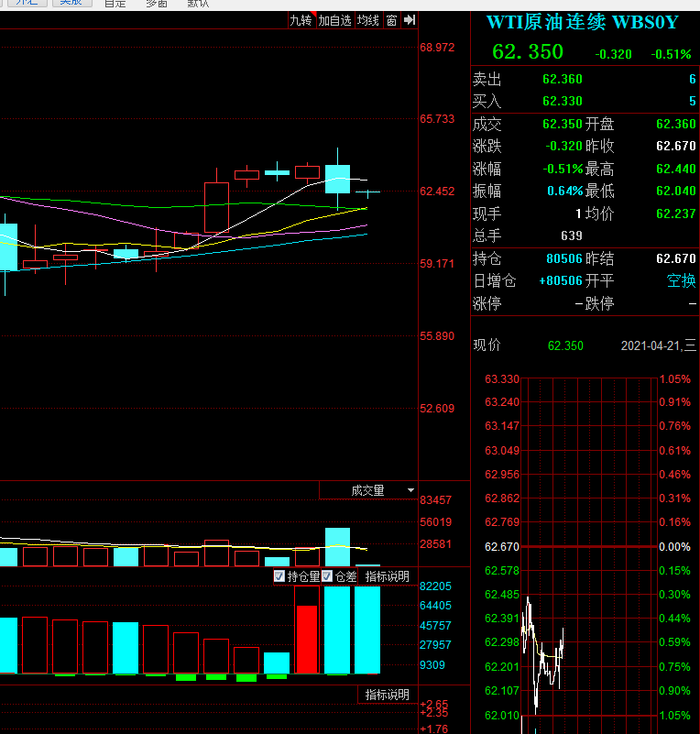This screenshot has height=734, width=700.
Task: Click the 64405 open-interest axis label
Action: (435, 606)
